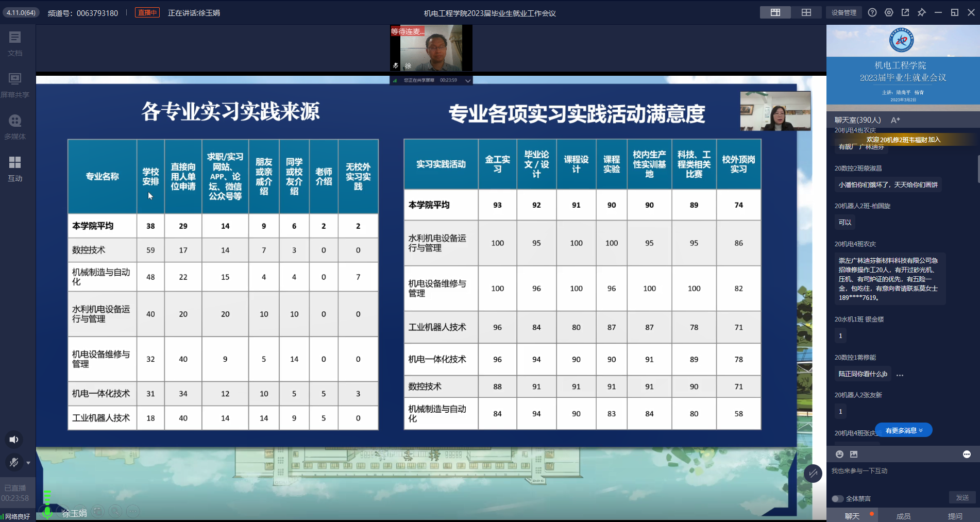Click the 设备管理 device management button
The width and height of the screenshot is (980, 522).
point(843,12)
